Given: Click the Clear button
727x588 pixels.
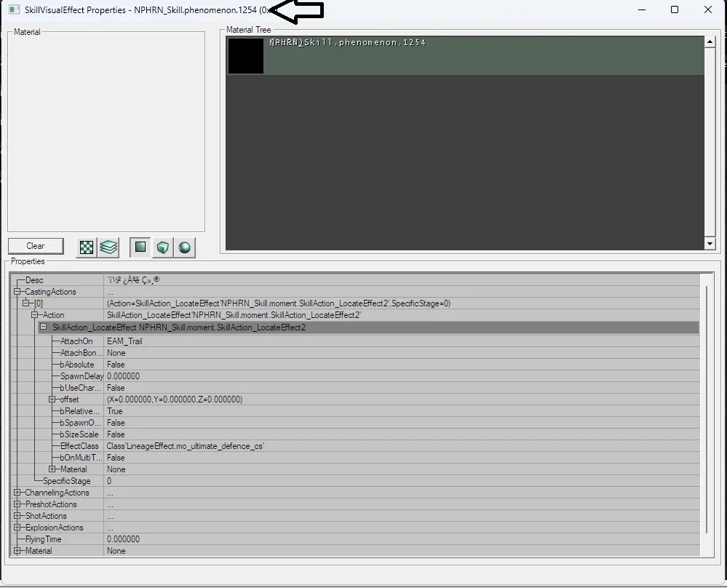Looking at the screenshot, I should click(x=36, y=246).
